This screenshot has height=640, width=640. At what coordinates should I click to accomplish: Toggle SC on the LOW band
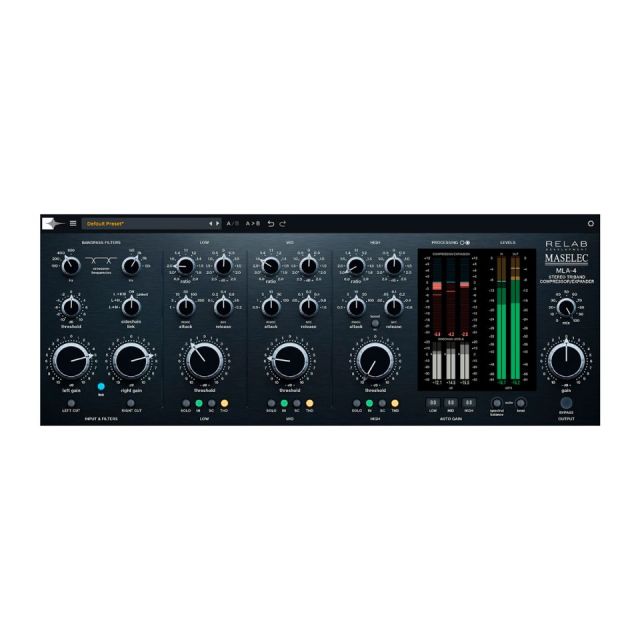211,403
